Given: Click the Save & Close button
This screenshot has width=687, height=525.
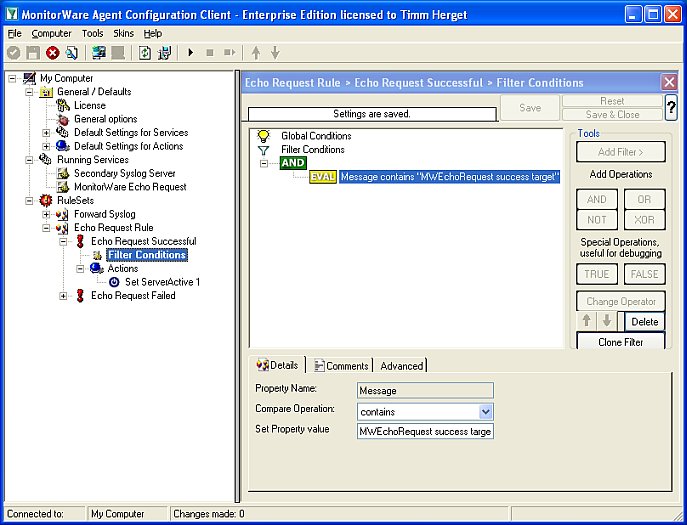Looking at the screenshot, I should click(612, 114).
